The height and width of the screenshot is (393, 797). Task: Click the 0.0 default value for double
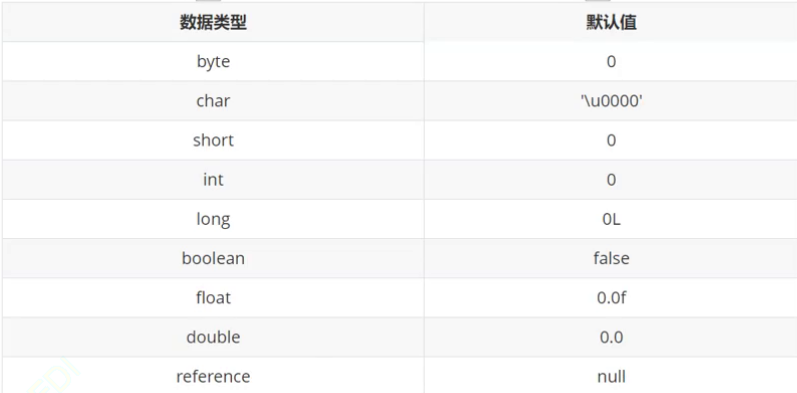(611, 337)
